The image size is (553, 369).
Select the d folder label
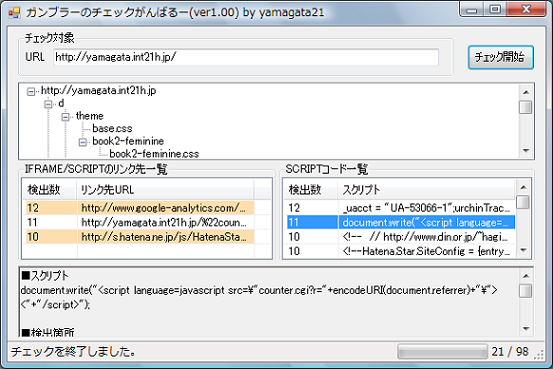click(61, 103)
